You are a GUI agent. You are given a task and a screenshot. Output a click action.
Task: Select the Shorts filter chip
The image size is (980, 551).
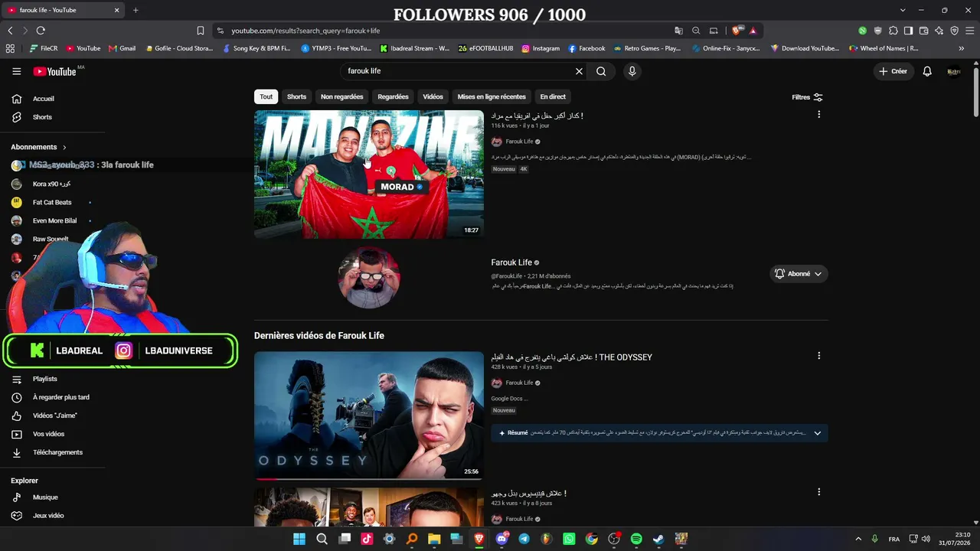[x=296, y=97]
